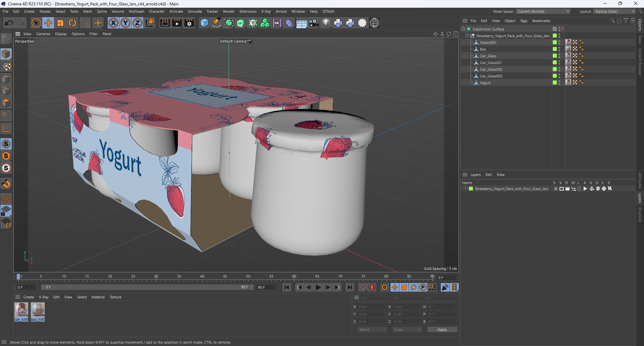Switch to Model mode in left palette
This screenshot has height=346, width=644.
point(6,54)
